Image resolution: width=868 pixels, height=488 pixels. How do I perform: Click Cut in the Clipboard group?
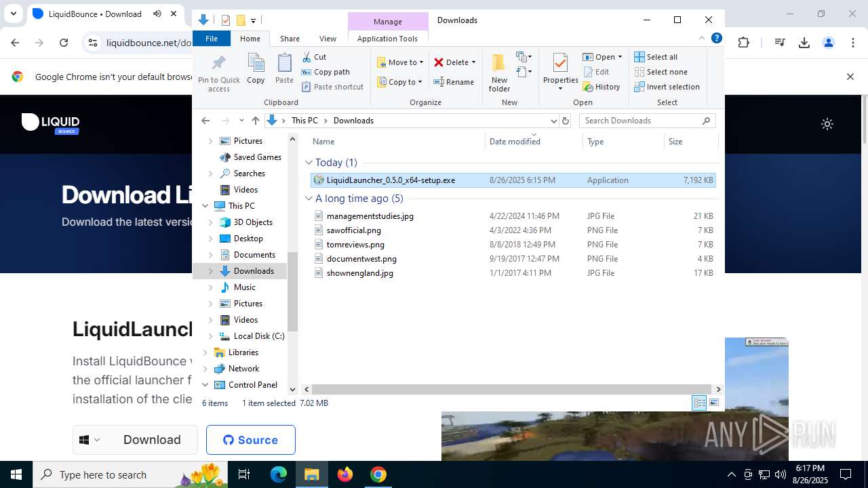pos(314,57)
